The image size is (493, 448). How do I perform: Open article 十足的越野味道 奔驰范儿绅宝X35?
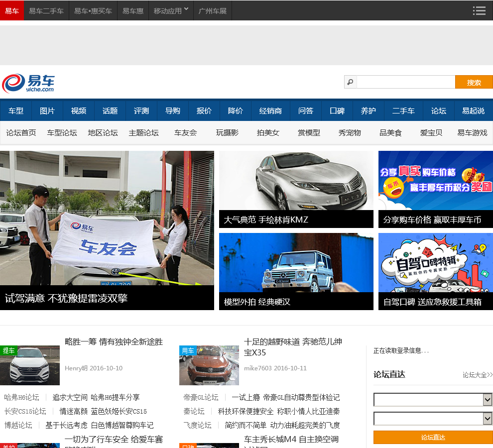tap(293, 347)
